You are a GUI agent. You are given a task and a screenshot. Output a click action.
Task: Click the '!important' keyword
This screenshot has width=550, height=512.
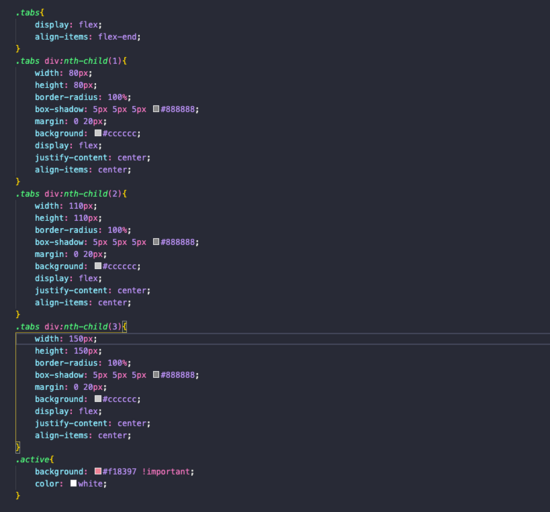(166, 472)
